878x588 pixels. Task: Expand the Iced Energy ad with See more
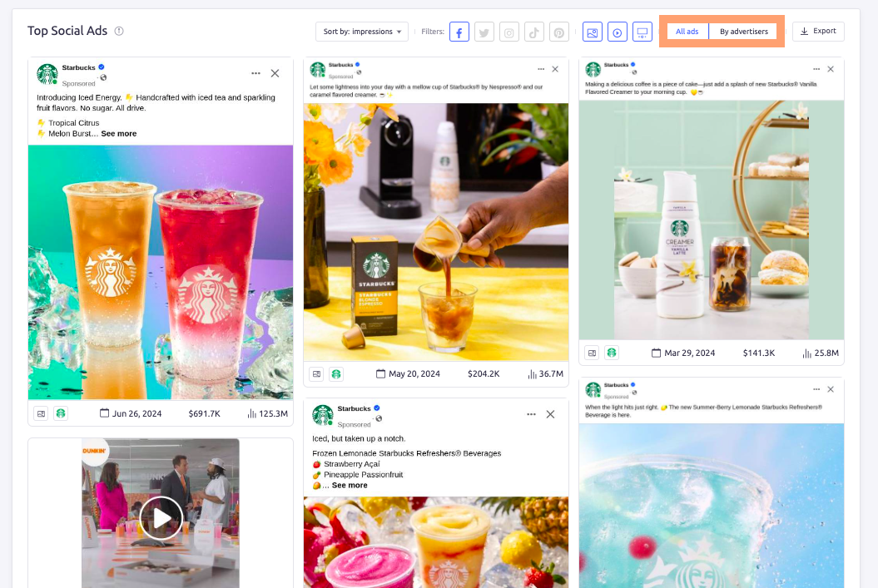coord(118,133)
